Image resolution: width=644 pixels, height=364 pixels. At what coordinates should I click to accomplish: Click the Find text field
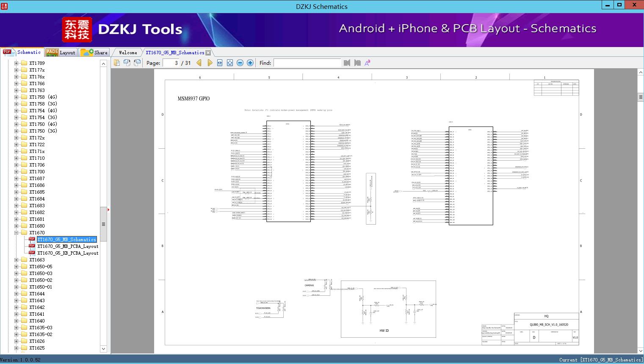pyautogui.click(x=307, y=63)
